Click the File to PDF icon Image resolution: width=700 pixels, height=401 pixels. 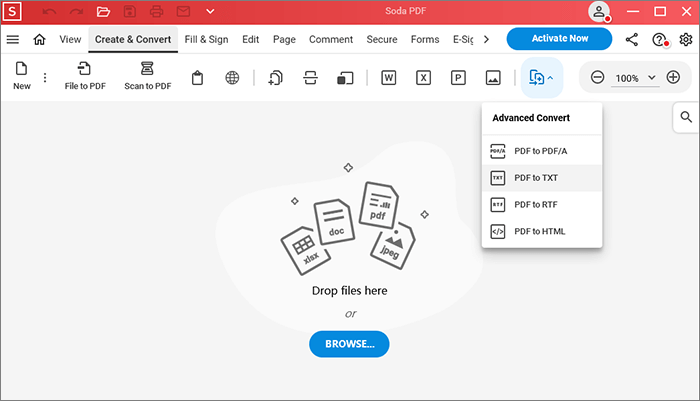(85, 69)
